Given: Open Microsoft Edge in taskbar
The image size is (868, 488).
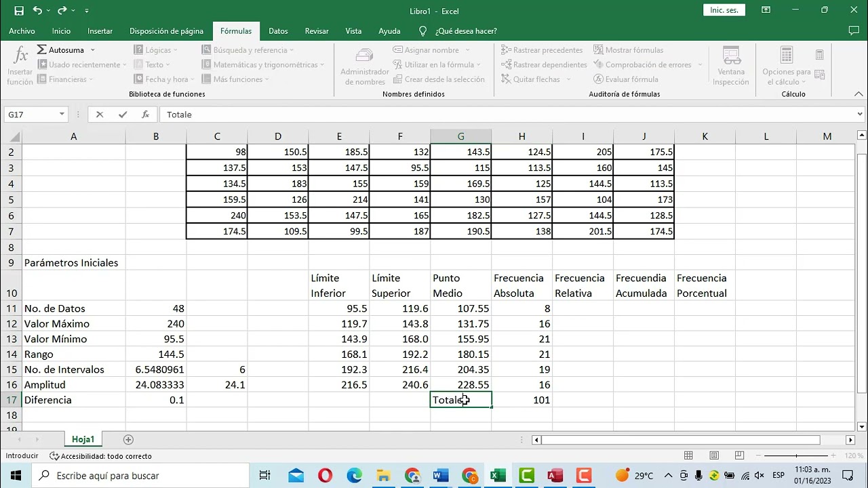Looking at the screenshot, I should [x=354, y=475].
